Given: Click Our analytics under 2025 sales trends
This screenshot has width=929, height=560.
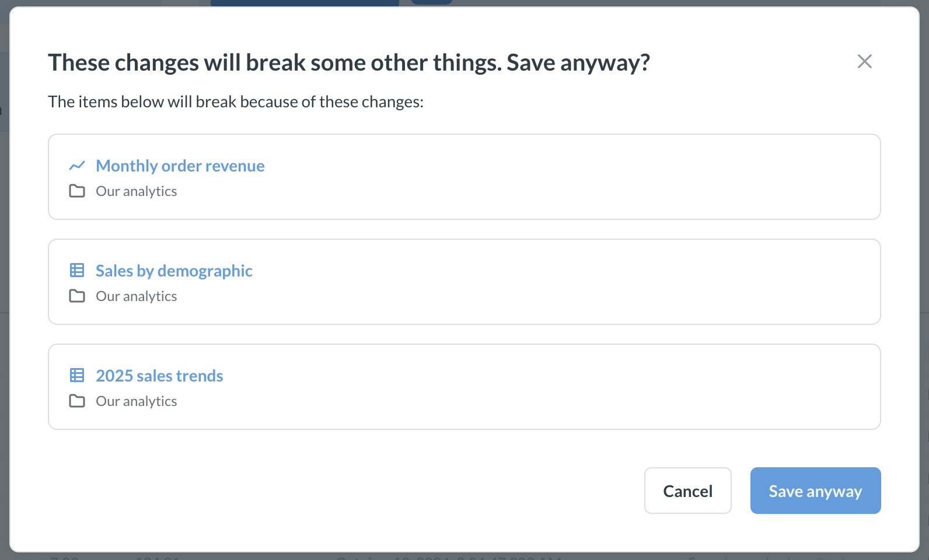Looking at the screenshot, I should click(136, 401).
